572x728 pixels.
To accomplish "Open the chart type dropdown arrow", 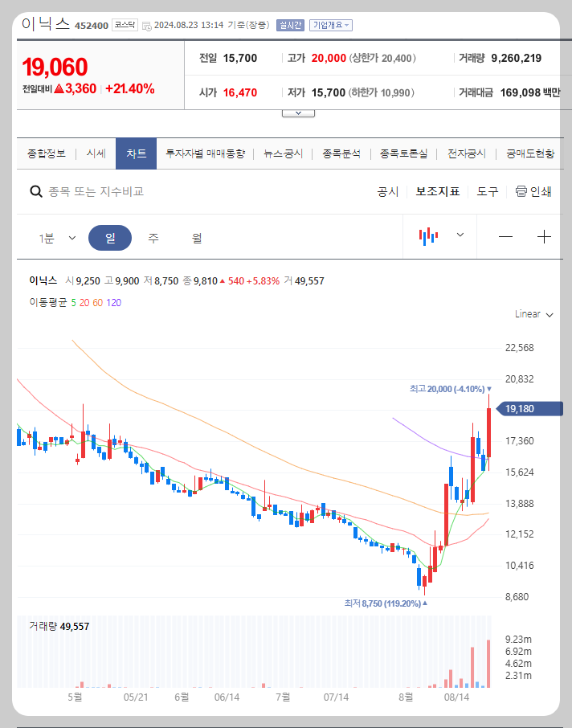I will 459,235.
